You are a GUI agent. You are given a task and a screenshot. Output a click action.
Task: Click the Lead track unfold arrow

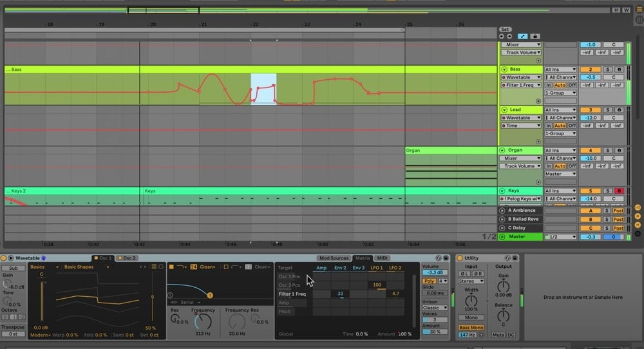click(x=504, y=110)
